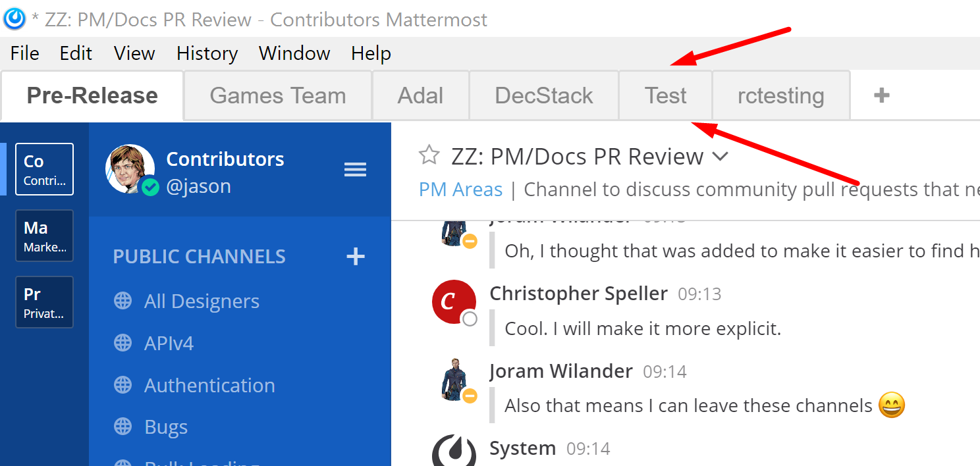Favorite the channel with the star icon
This screenshot has height=466, width=980.
[x=429, y=155]
